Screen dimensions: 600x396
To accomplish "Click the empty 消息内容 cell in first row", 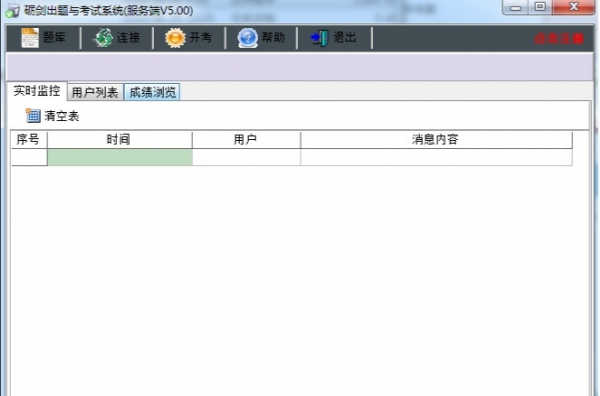I will pyautogui.click(x=437, y=157).
